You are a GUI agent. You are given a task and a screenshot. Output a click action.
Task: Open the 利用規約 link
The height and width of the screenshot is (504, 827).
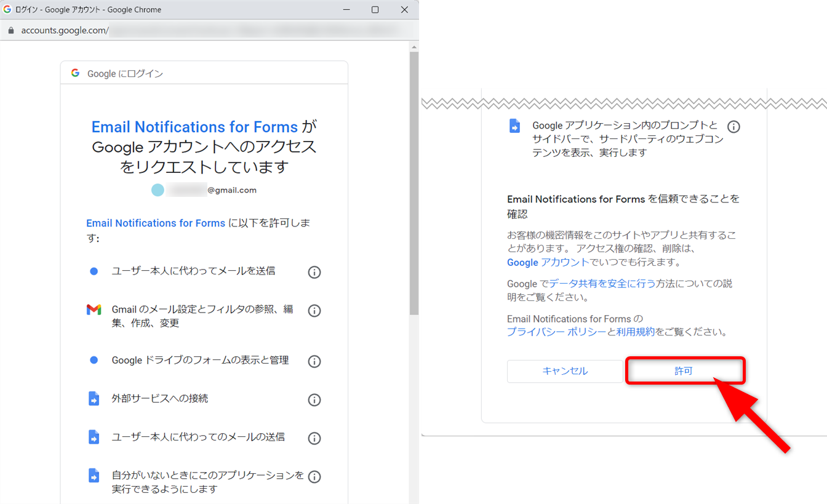coord(635,332)
